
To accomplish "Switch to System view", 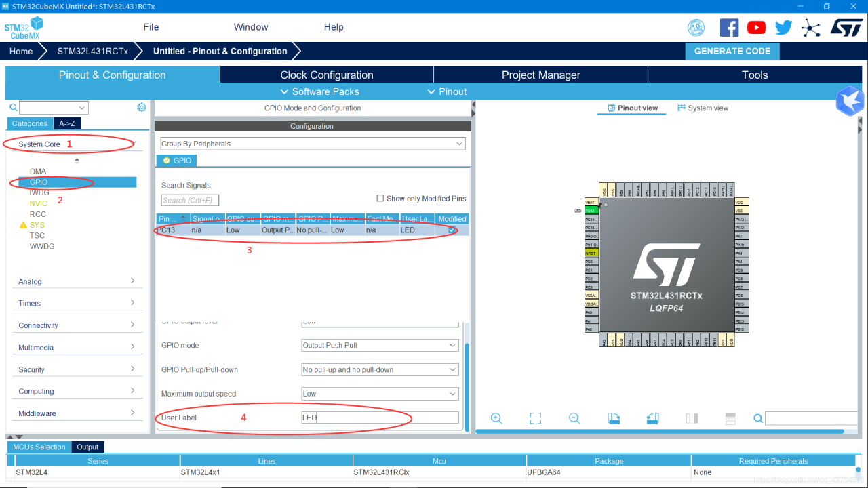I will point(703,108).
